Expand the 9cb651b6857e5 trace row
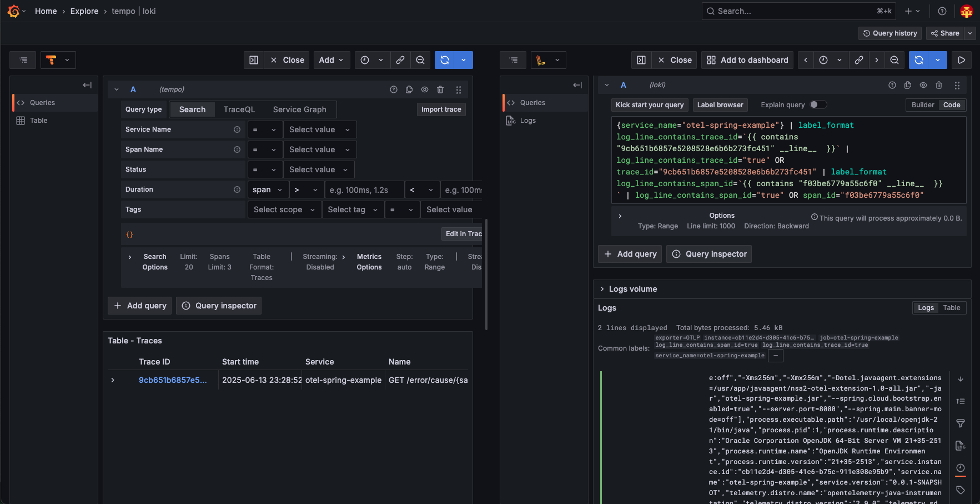This screenshot has height=504, width=980. tap(113, 380)
